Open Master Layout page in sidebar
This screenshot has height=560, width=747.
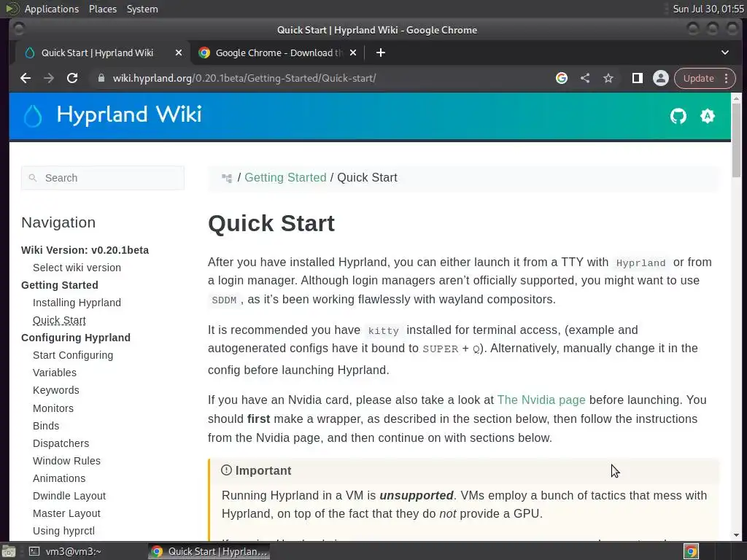coord(66,514)
